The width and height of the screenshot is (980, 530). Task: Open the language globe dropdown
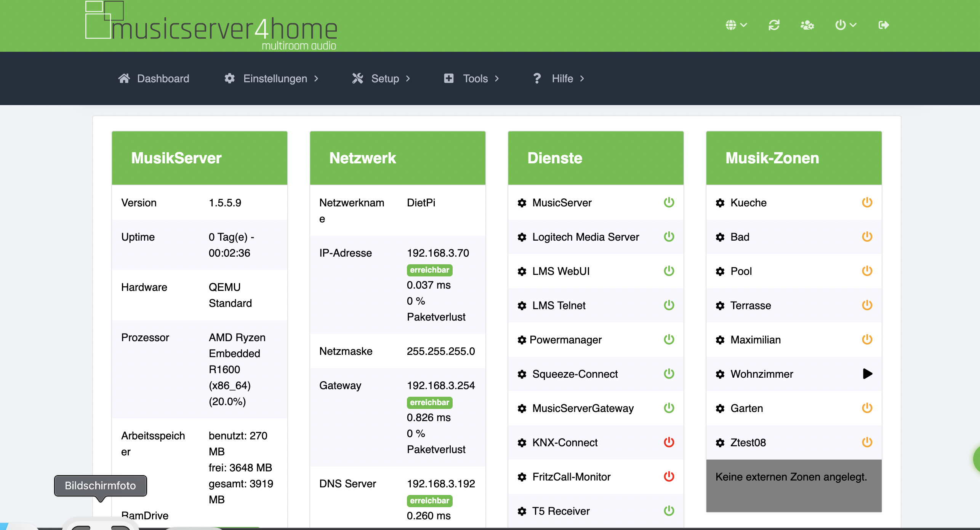coord(736,25)
